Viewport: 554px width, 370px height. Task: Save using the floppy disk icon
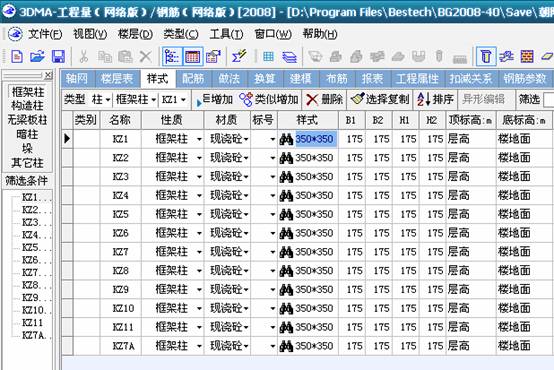(58, 57)
